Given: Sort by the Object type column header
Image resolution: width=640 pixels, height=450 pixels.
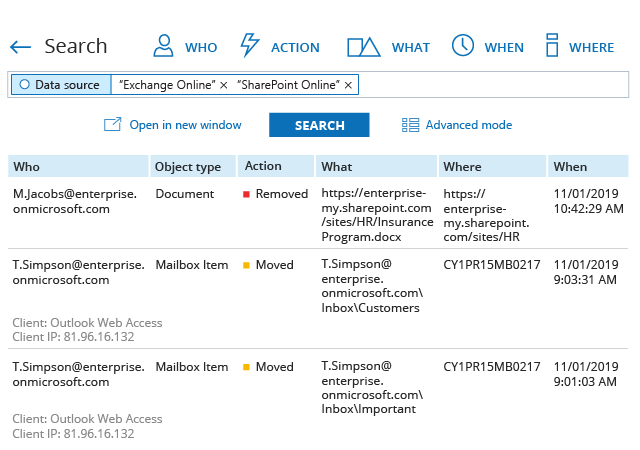Looking at the screenshot, I should click(x=193, y=166).
